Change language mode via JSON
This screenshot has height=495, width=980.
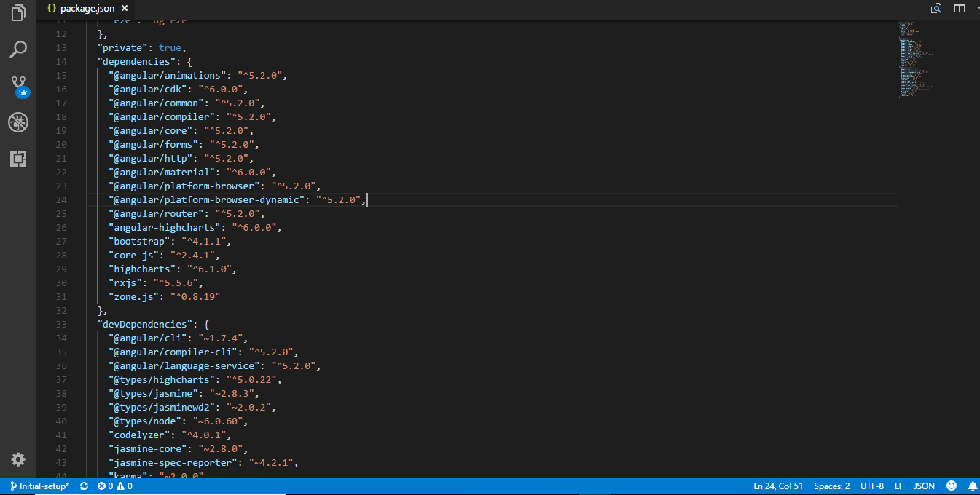[x=924, y=486]
